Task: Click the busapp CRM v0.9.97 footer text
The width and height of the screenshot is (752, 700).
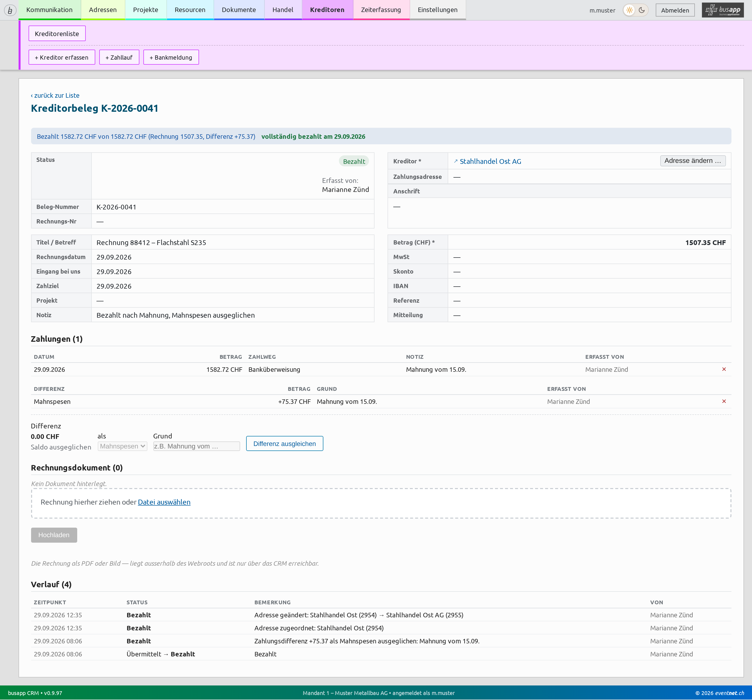Action: pos(35,693)
